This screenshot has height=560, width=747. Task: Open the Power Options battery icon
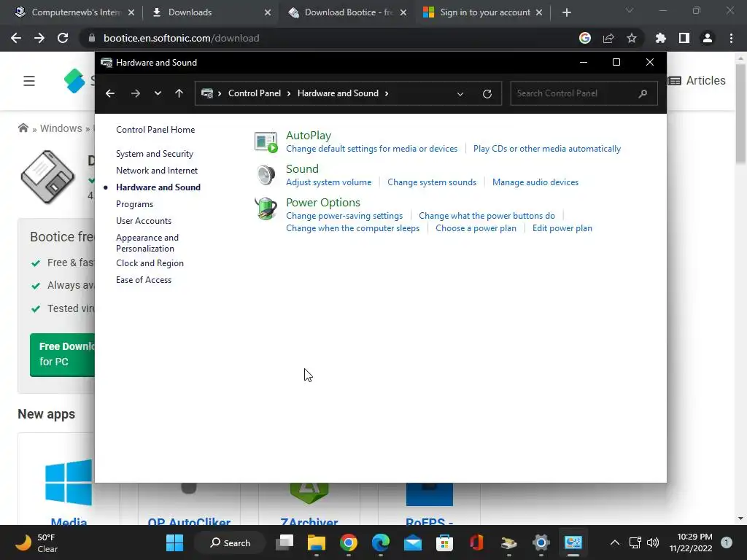[266, 209]
